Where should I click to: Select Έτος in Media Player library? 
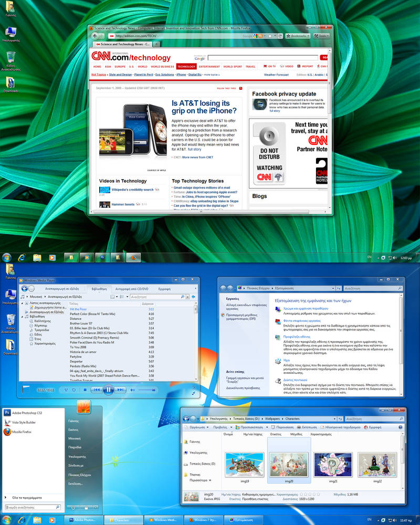(x=38, y=339)
